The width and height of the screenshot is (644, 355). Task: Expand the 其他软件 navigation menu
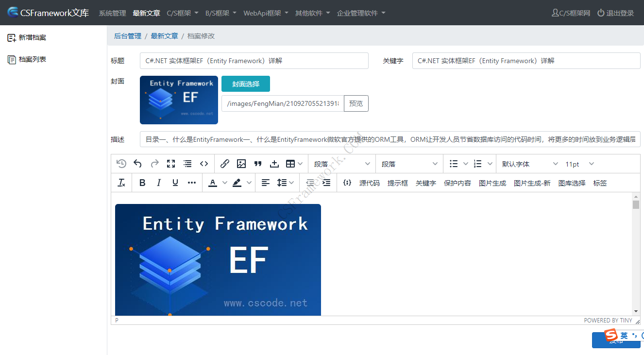(313, 13)
